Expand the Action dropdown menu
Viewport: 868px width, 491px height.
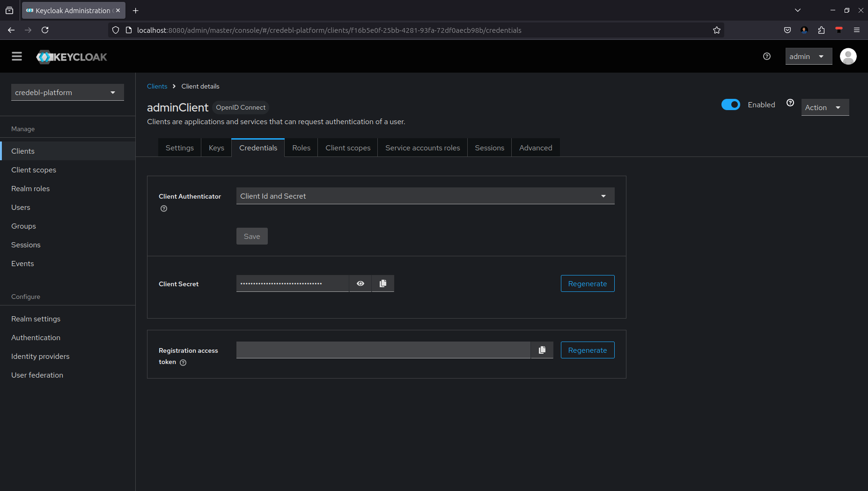point(824,107)
